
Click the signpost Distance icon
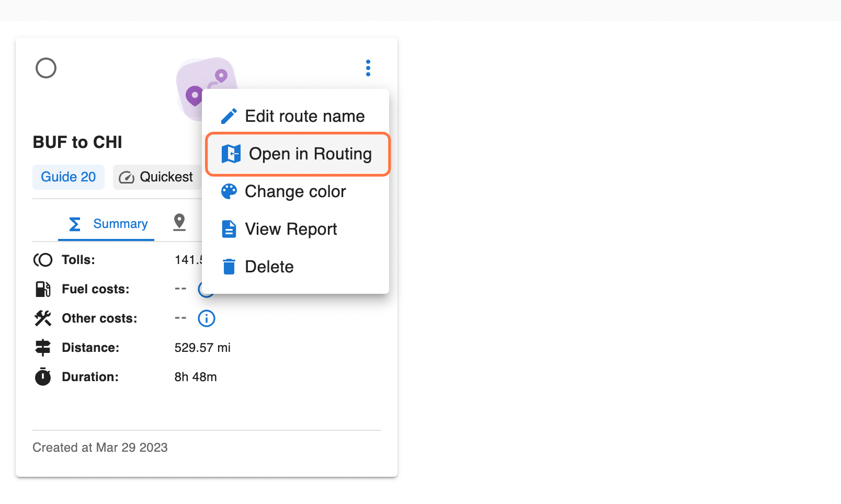click(x=43, y=348)
